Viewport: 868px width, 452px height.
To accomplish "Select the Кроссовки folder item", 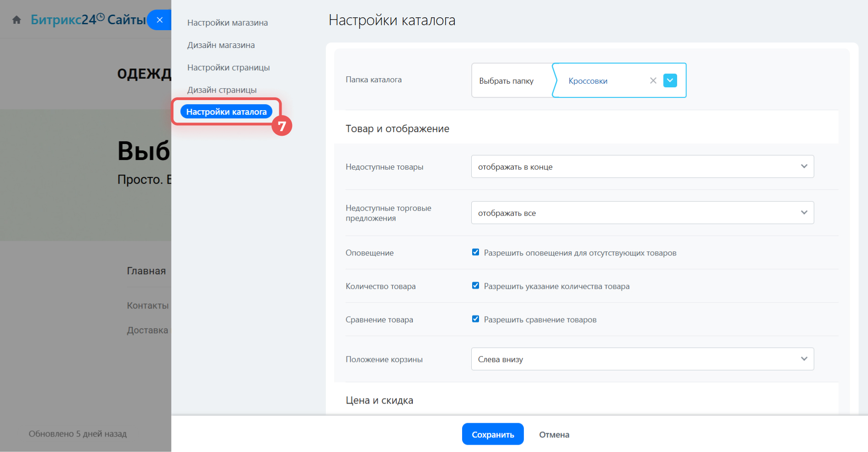I will (x=588, y=81).
